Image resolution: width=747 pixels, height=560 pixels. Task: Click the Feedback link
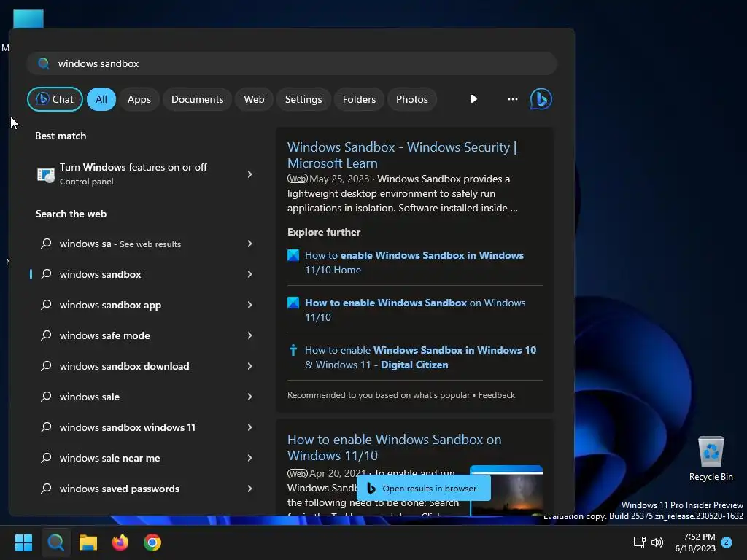496,394
